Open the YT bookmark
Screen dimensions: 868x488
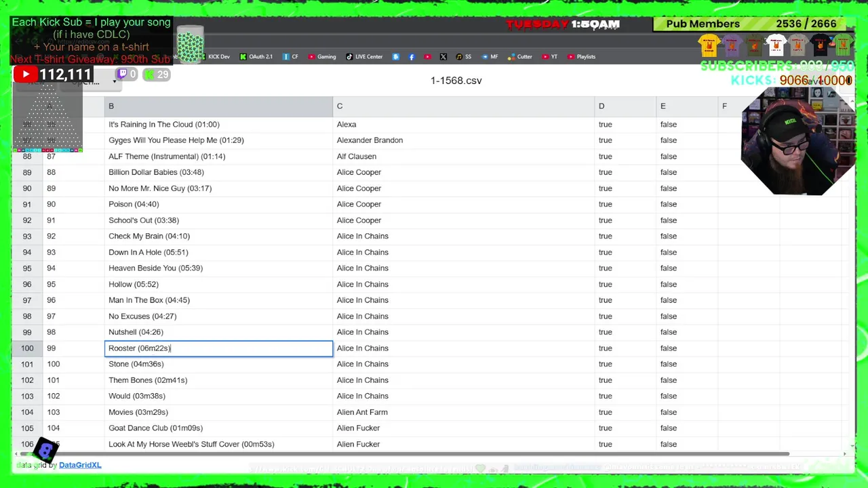click(550, 57)
